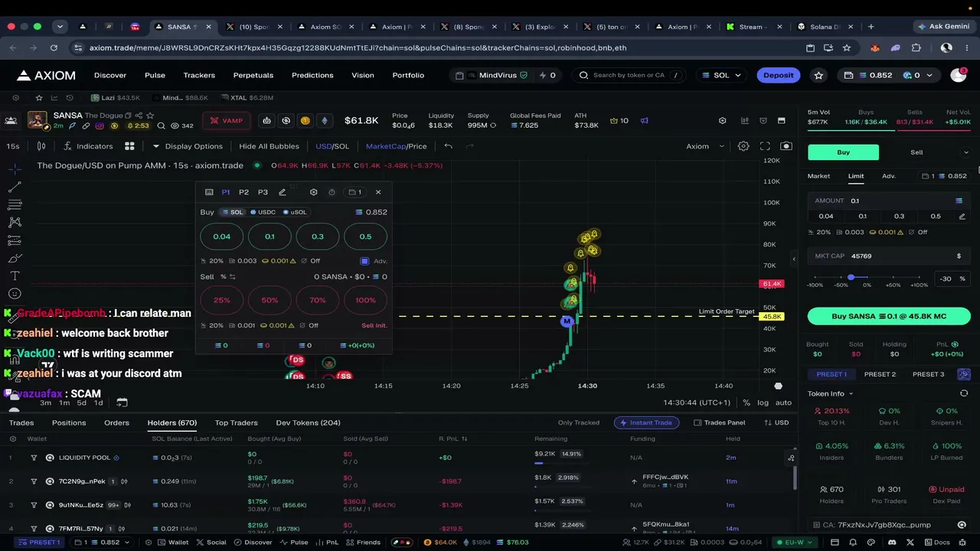Expand the Display Options dropdown
The image size is (980, 551).
[x=188, y=146]
